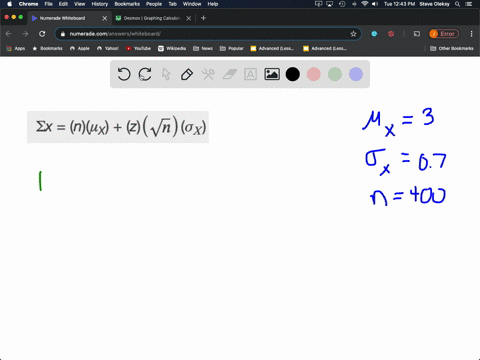Image resolution: width=480 pixels, height=360 pixels.
Task: Open the YouTube bookmark
Action: 138,48
